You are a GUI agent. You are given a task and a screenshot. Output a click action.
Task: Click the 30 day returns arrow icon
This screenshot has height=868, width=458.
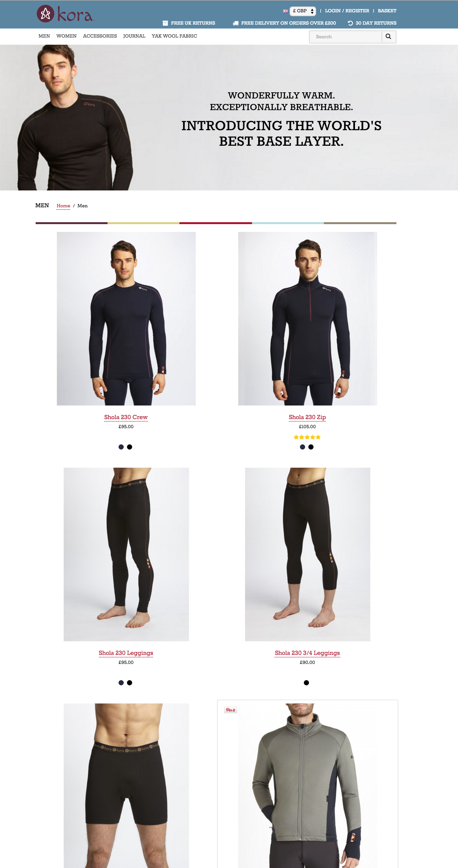point(350,23)
